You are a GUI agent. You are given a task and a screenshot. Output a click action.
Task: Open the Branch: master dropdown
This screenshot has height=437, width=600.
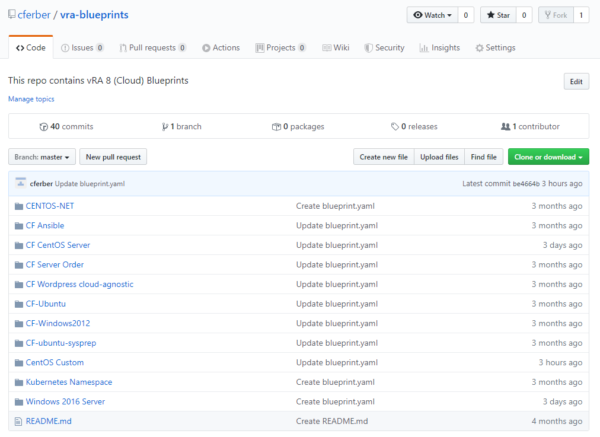(x=42, y=157)
